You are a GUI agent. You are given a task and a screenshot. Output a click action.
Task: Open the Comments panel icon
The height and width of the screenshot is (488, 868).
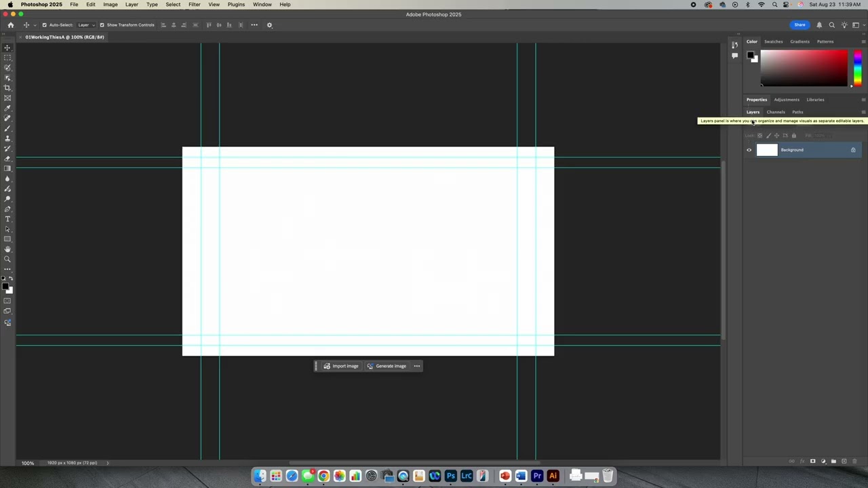(x=734, y=56)
